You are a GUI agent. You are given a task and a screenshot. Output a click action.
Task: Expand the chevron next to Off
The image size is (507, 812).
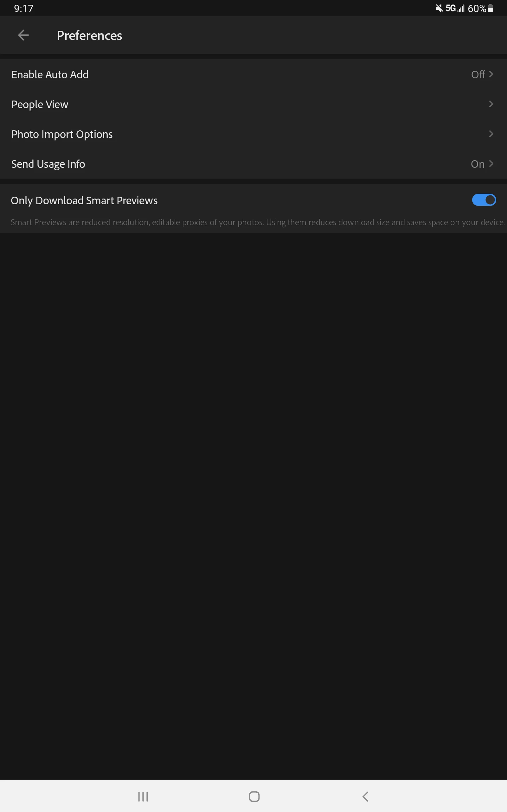491,74
